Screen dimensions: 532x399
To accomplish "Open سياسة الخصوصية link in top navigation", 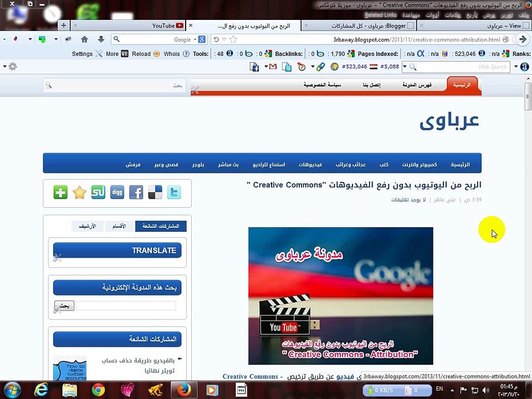I will pos(322,85).
